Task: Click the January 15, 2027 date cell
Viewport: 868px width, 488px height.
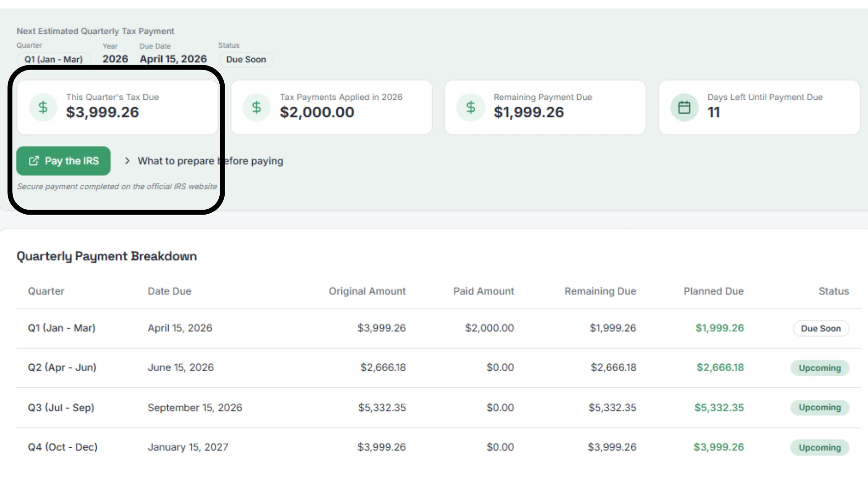Action: tap(188, 447)
